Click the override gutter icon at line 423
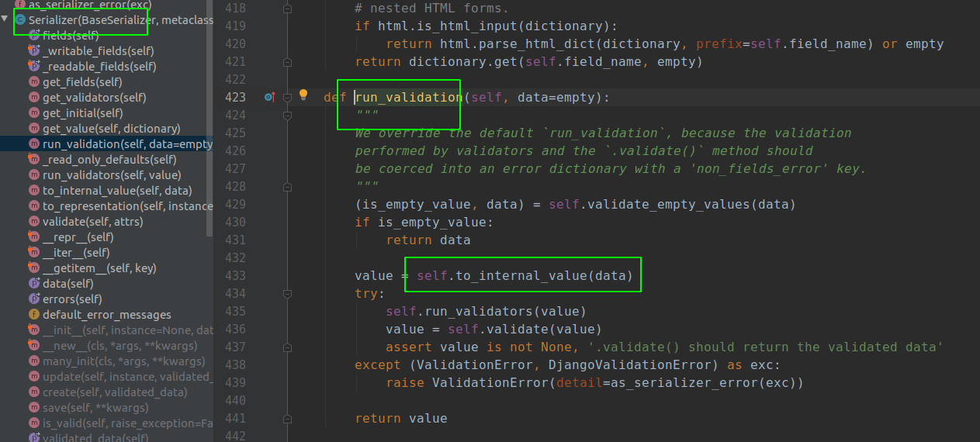The width and height of the screenshot is (980, 442). (269, 97)
